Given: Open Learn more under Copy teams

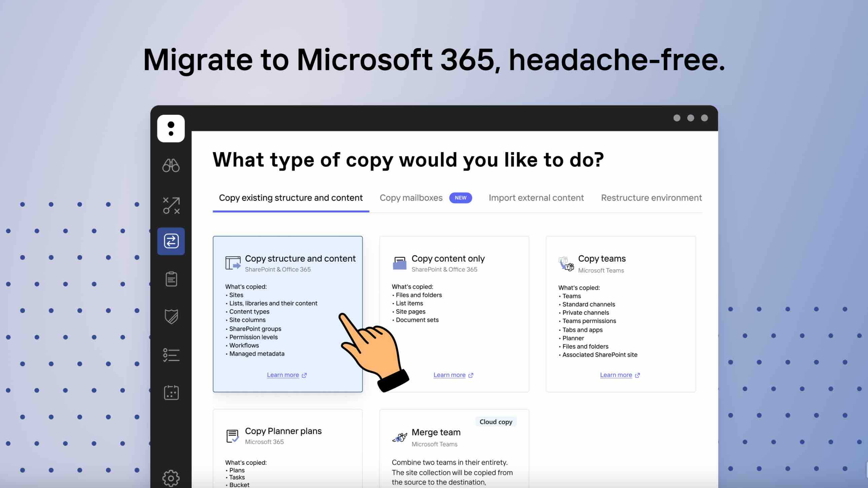Looking at the screenshot, I should coord(617,375).
